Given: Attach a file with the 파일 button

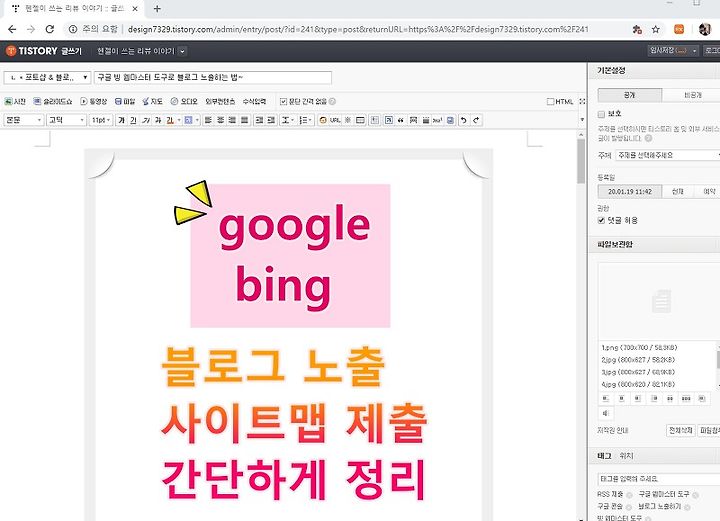Looking at the screenshot, I should tap(124, 101).
